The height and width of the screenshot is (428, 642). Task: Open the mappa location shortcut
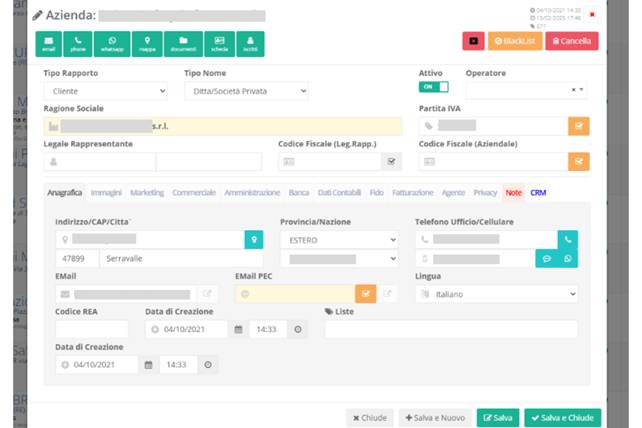147,43
